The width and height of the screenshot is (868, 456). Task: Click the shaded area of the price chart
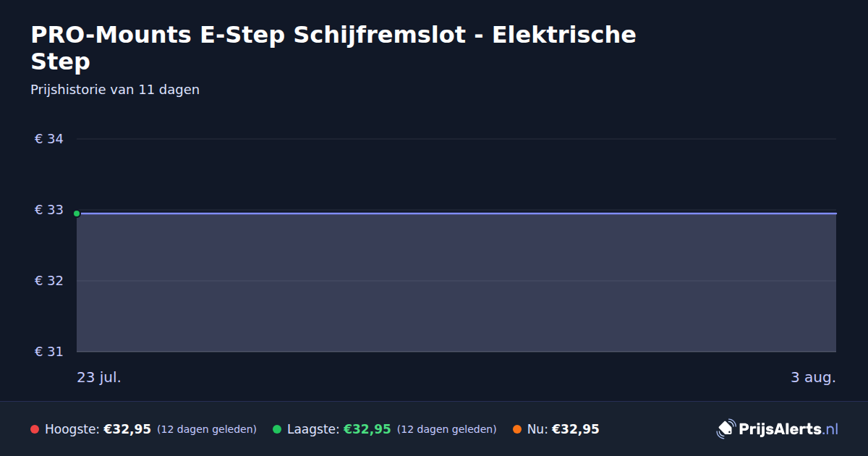click(456, 282)
